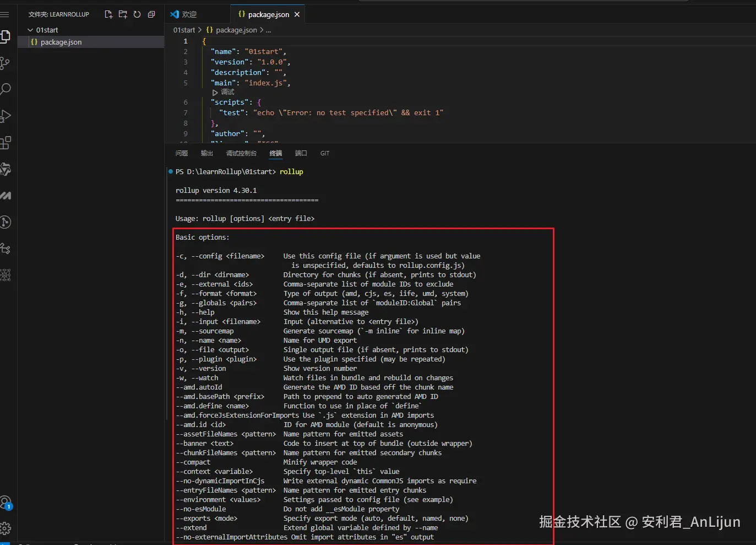Open the M-shaped extension icon in activity bar
The width and height of the screenshot is (756, 545).
tap(5, 196)
